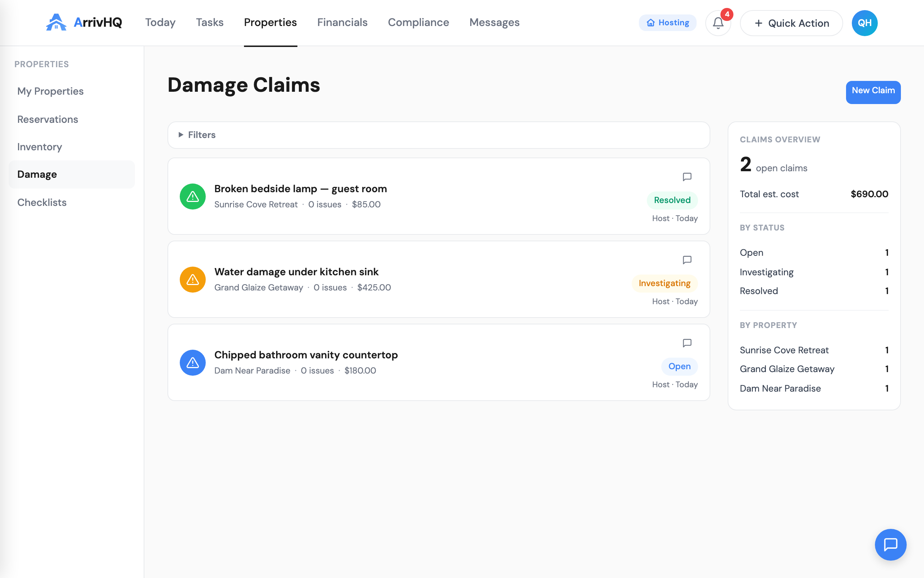The image size is (924, 578).
Task: Click the $85.00 amount on lamp claim
Action: point(366,204)
